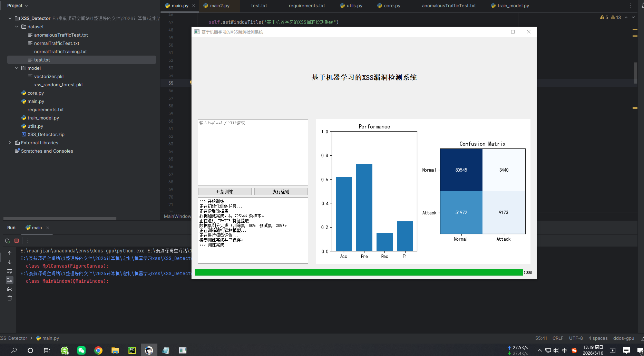Click the ddos-gpu interpreter status

tap(624, 338)
